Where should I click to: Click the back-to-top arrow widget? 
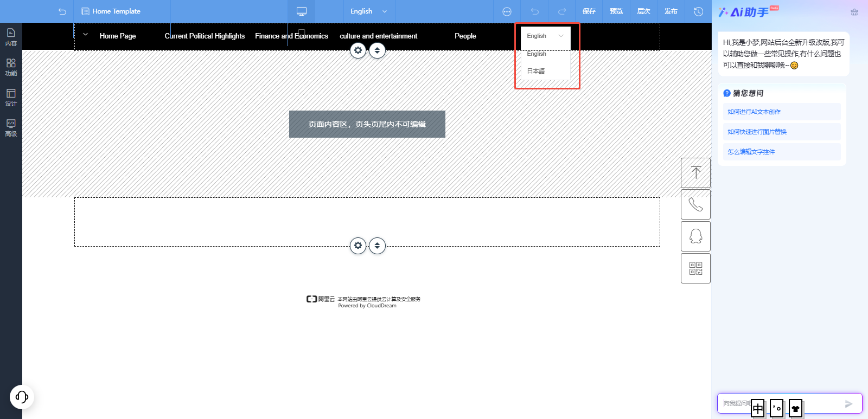click(x=695, y=173)
